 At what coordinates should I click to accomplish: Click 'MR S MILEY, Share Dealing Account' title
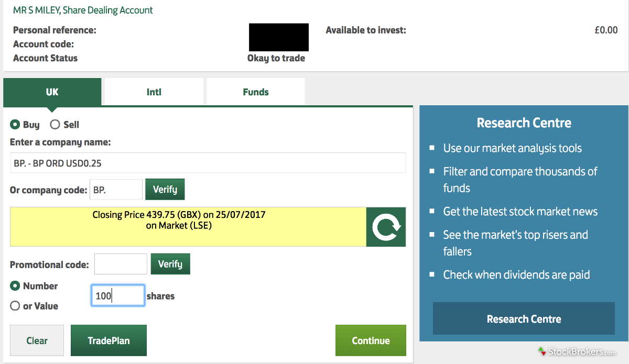coord(83,10)
